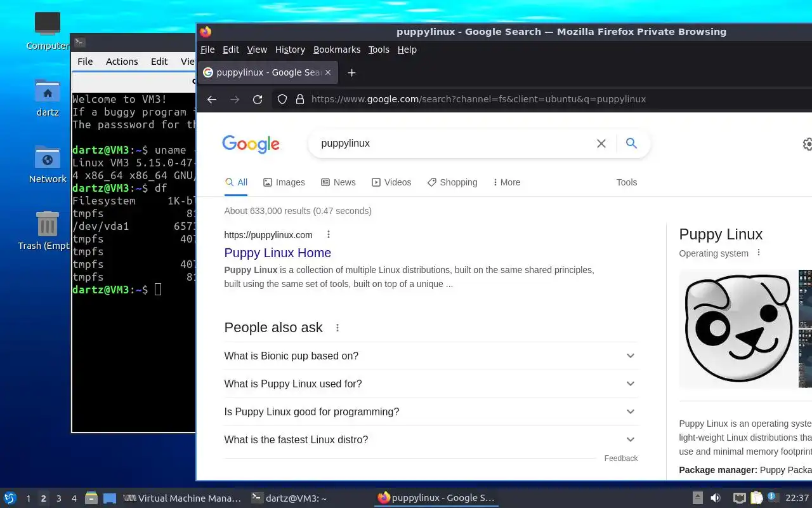Switch to workspace 3 in taskbar
This screenshot has width=812, height=508.
coord(58,498)
